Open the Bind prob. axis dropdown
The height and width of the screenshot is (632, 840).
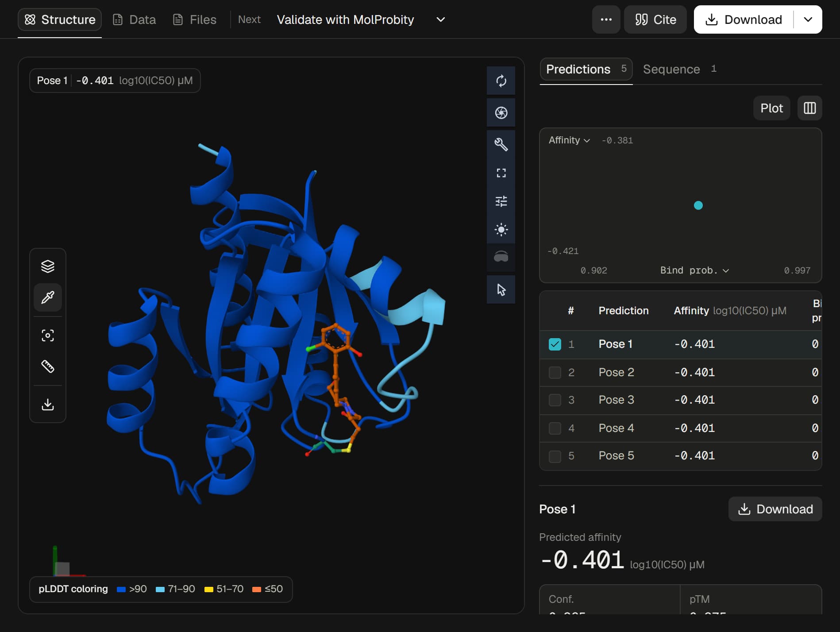point(694,270)
